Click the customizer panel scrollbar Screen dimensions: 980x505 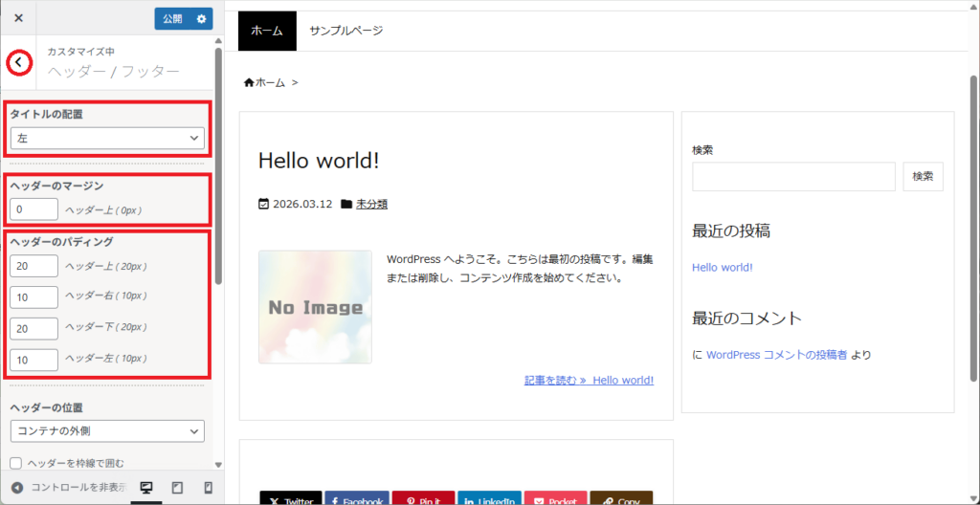(x=218, y=165)
